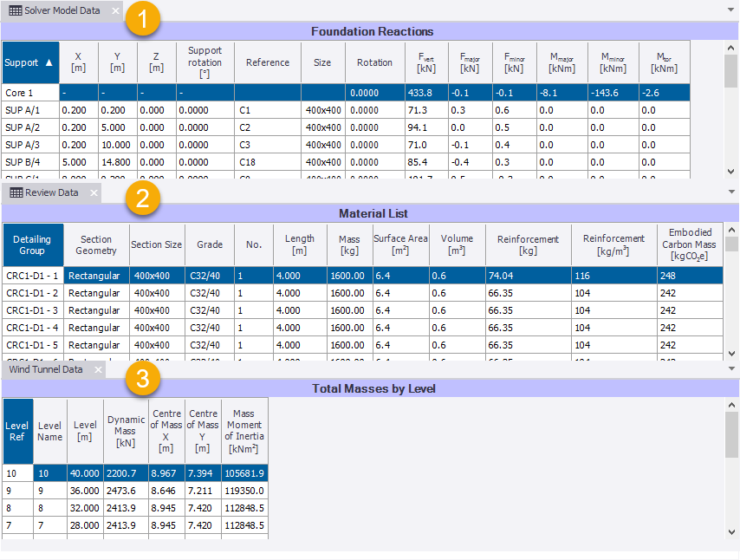Sort by the Support column header
The width and height of the screenshot is (740, 560).
point(30,62)
